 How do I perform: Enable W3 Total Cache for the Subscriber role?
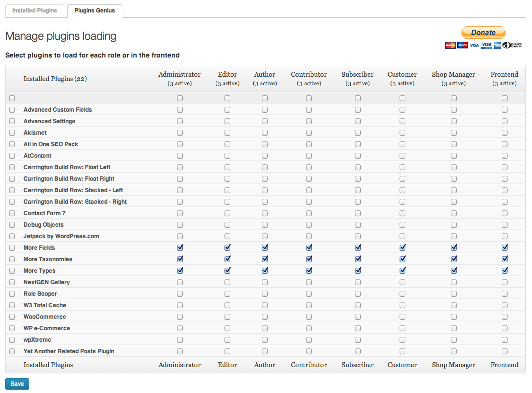pos(358,305)
